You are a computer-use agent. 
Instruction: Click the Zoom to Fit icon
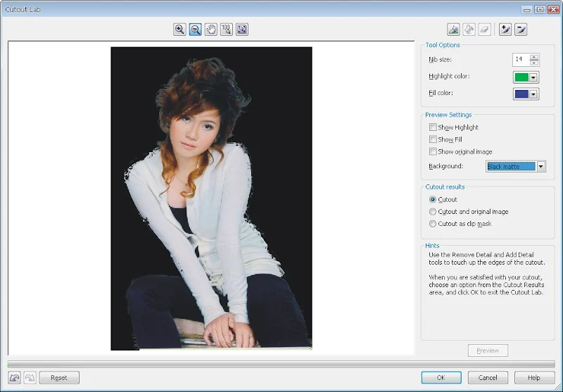[x=242, y=30]
